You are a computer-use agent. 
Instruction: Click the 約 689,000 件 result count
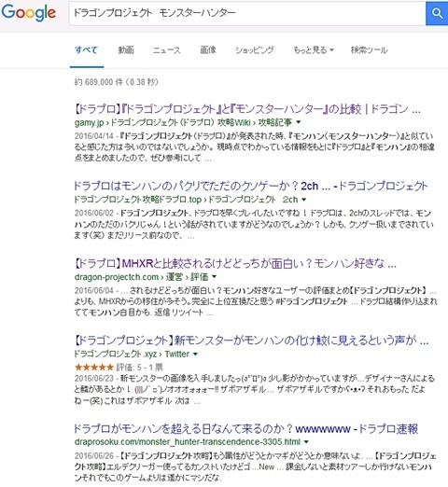[117, 82]
